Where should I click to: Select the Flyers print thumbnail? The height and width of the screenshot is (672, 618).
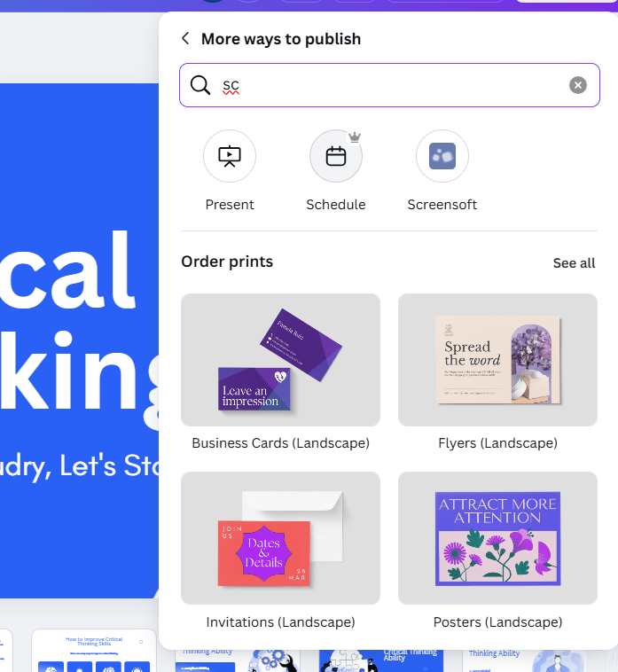click(497, 360)
